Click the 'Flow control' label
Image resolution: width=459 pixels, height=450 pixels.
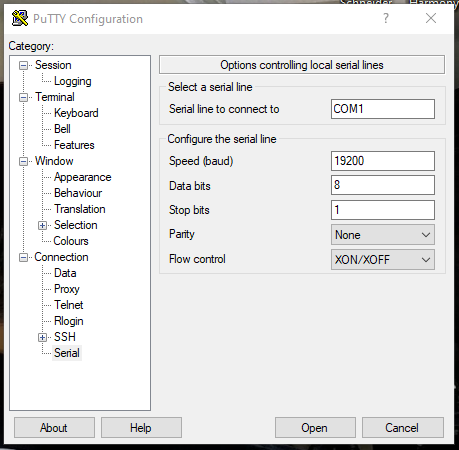(197, 259)
